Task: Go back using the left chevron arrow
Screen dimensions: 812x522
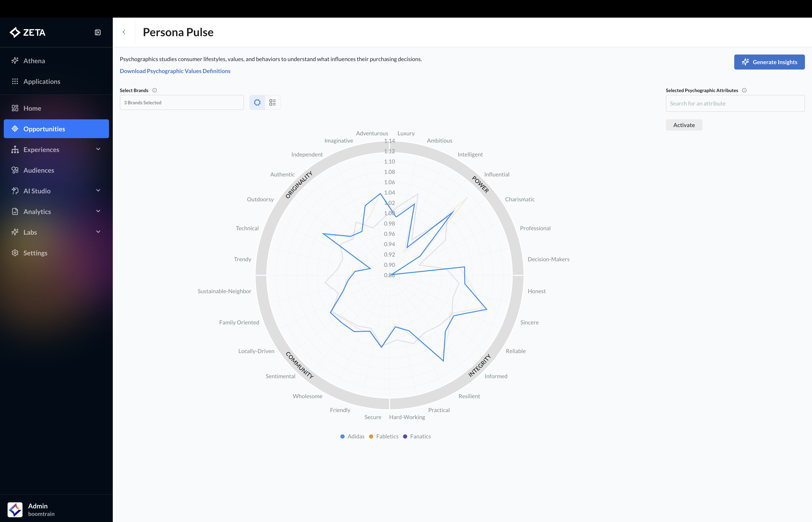Action: tap(124, 32)
